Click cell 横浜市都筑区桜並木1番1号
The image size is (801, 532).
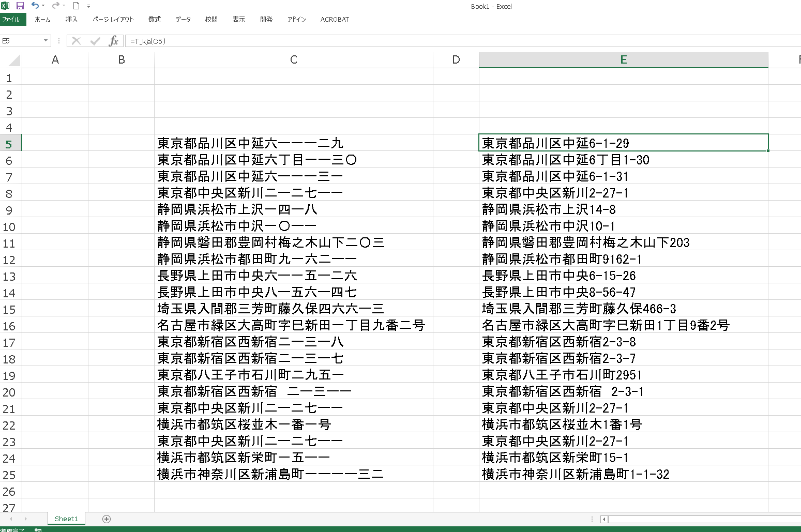[x=624, y=424]
